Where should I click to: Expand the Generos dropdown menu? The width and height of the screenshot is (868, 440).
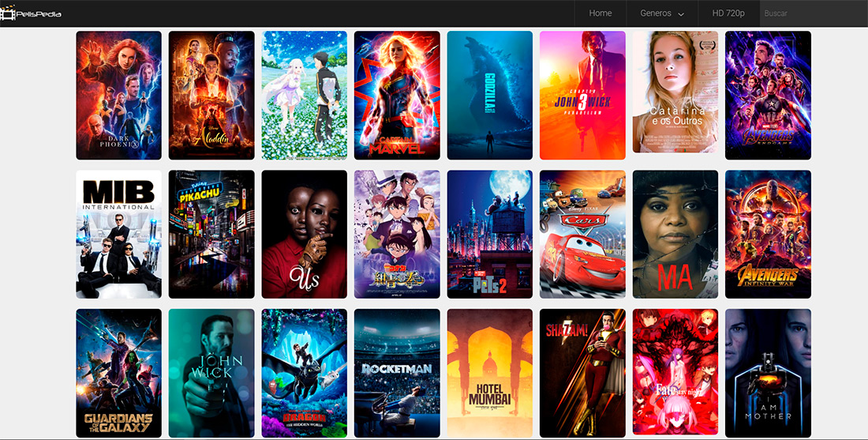[x=661, y=13]
